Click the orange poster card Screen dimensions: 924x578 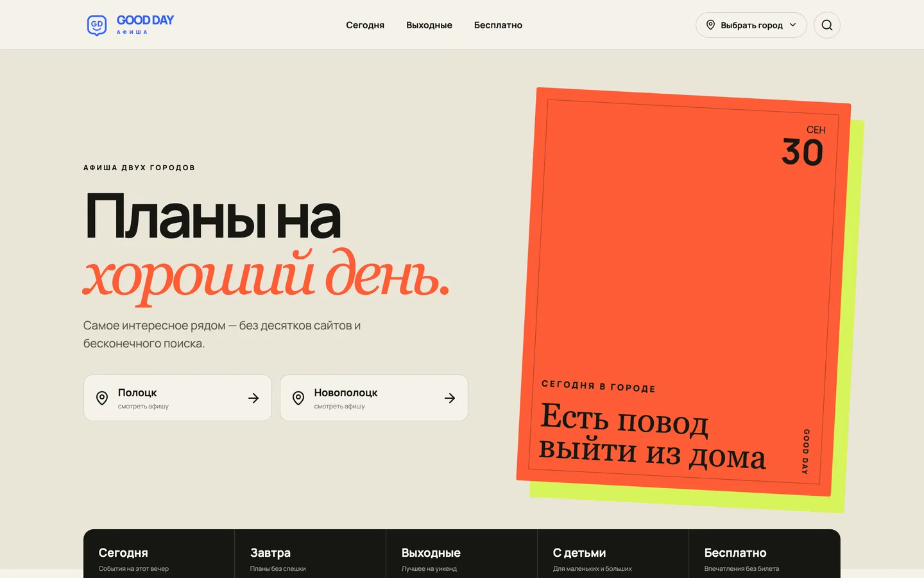[x=684, y=292]
